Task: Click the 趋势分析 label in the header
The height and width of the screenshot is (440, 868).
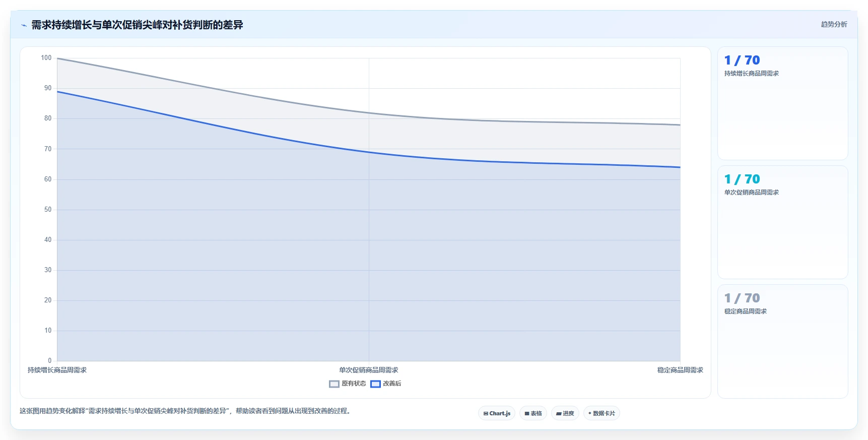Action: pyautogui.click(x=834, y=24)
